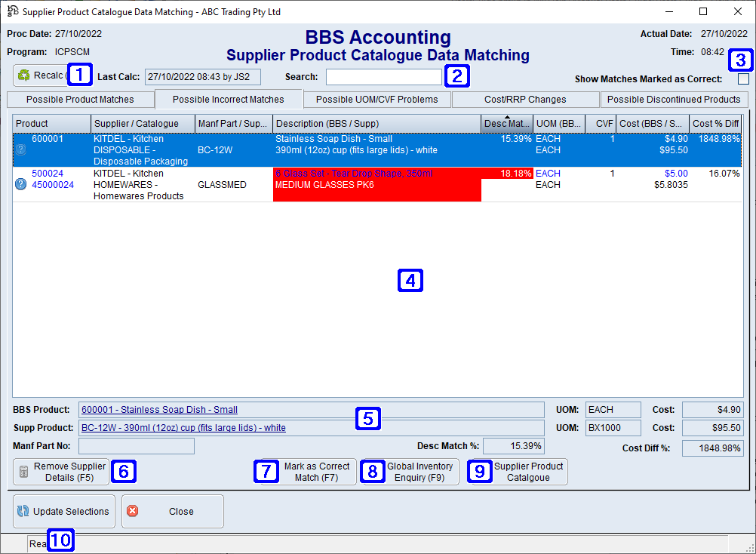Switch to the Possible Product Matches tab
The image size is (756, 554).
(x=81, y=99)
